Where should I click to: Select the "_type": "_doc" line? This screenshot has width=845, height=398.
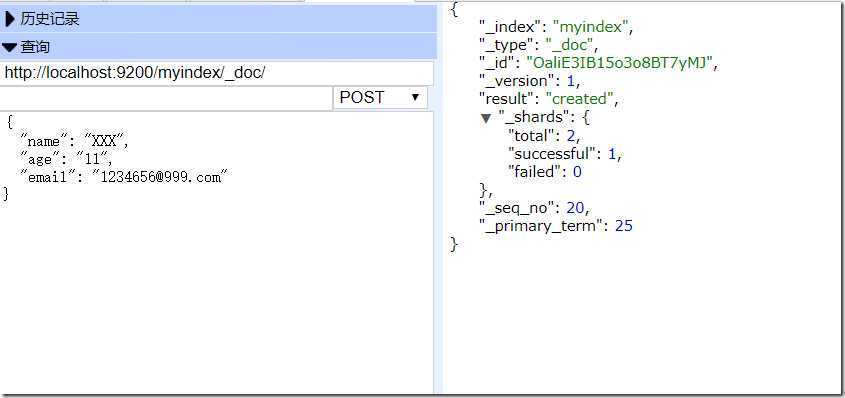click(539, 45)
